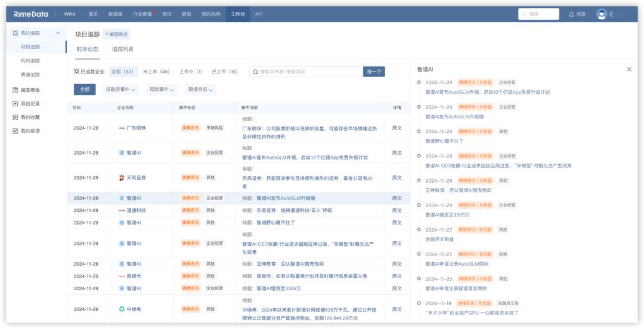Viewport: 644px width, 329px height.
Task: Go to 首页 in top navigation
Action: click(93, 14)
